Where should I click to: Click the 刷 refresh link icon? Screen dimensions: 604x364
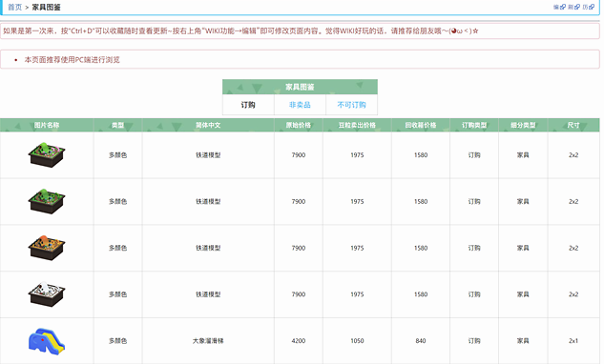point(573,7)
